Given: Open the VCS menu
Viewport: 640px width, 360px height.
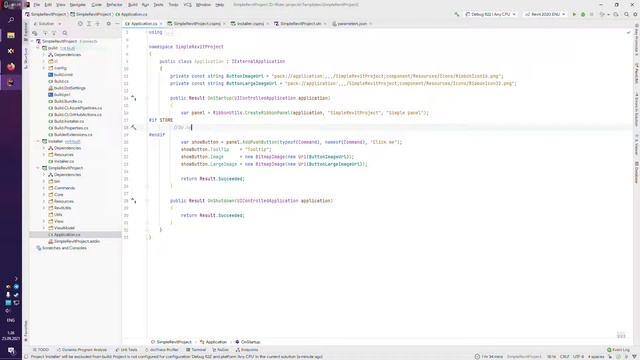Looking at the screenshot, I should pos(187,4).
